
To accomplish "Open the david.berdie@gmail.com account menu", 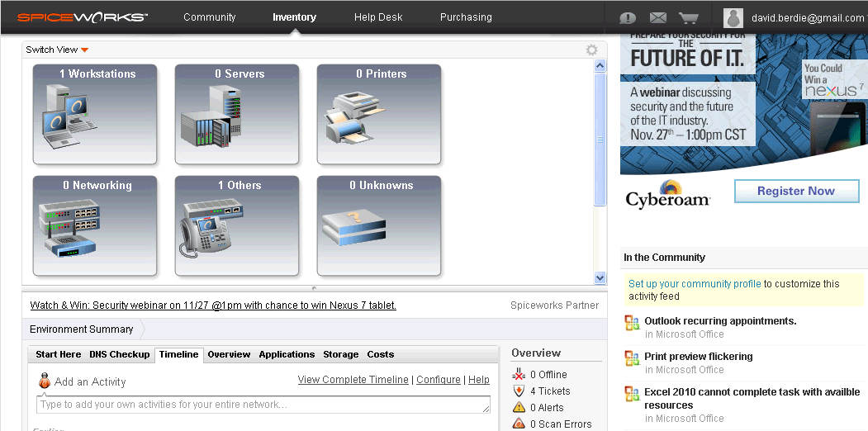I will (808, 17).
